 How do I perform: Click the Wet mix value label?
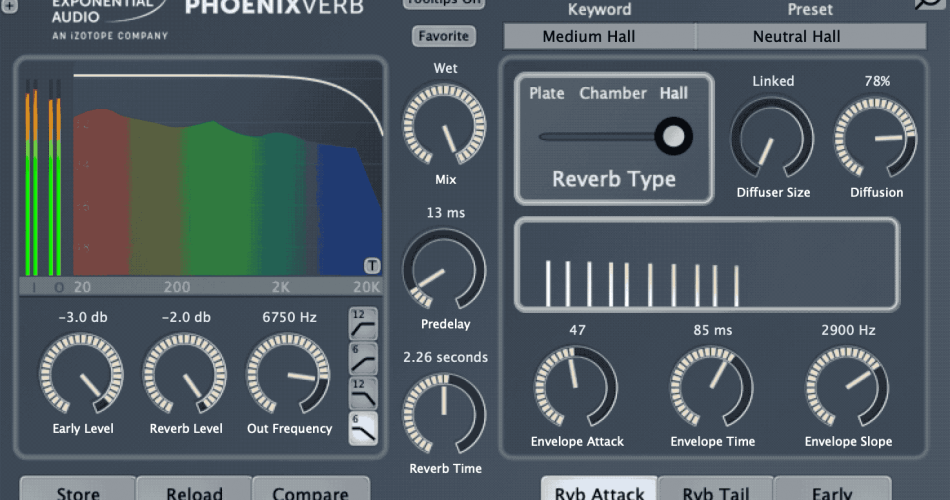(445, 68)
